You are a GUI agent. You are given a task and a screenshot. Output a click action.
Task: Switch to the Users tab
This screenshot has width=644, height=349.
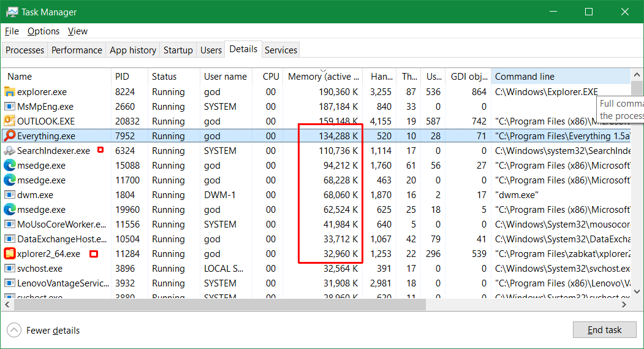click(x=211, y=50)
